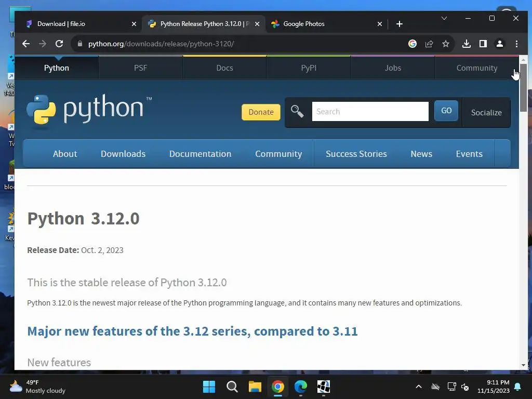
Task: Open Community in the top meta navigation
Action: click(477, 68)
